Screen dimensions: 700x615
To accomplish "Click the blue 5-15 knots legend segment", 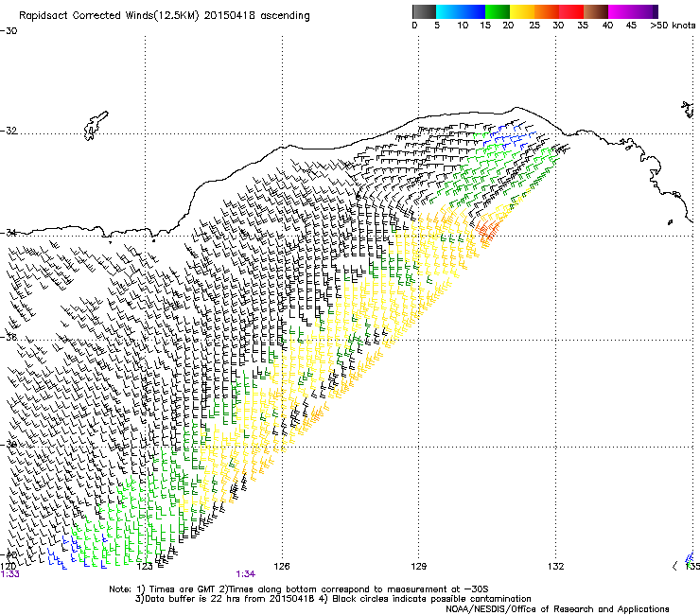I will pyautogui.click(x=461, y=11).
